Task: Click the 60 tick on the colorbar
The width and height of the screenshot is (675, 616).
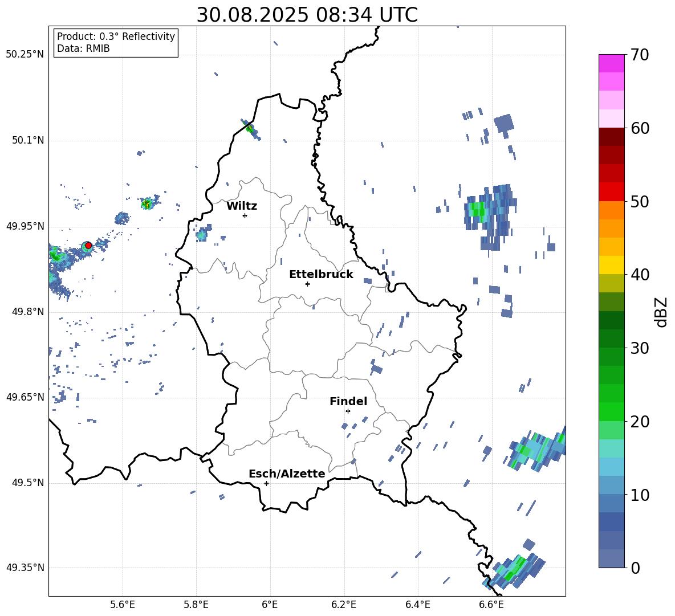Action: tap(640, 128)
